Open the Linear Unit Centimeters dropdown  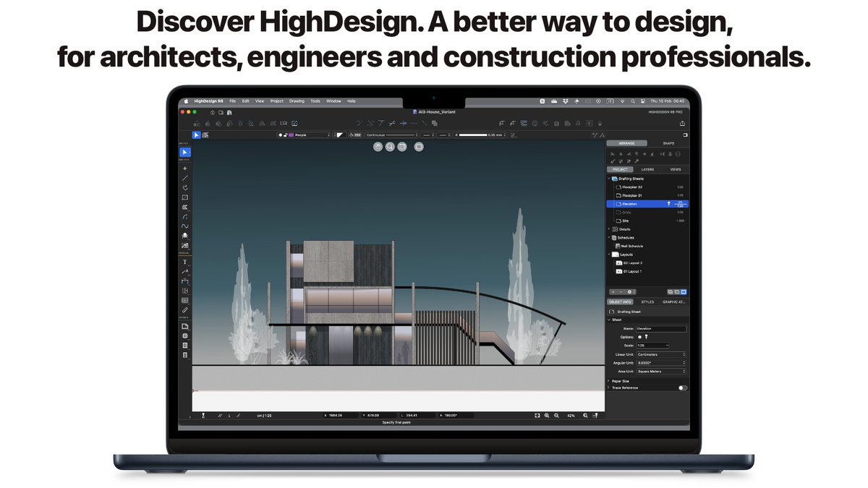pyautogui.click(x=661, y=354)
